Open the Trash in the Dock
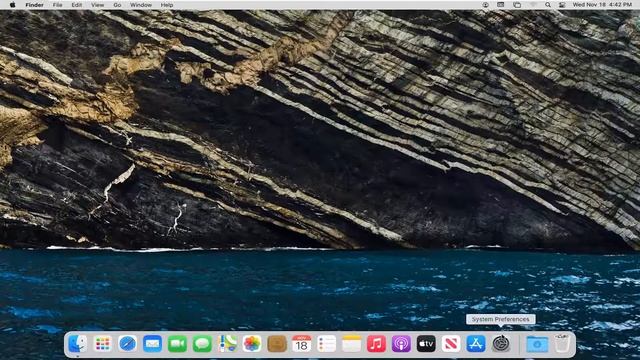The image size is (640, 360). (562, 344)
